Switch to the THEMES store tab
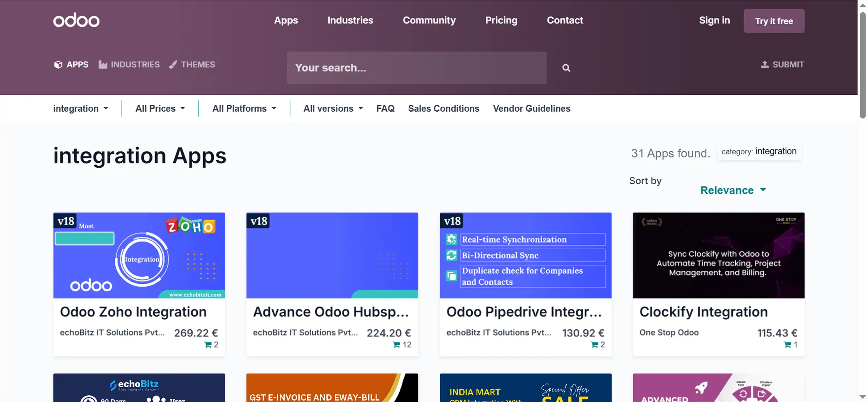The image size is (868, 402). tap(192, 65)
